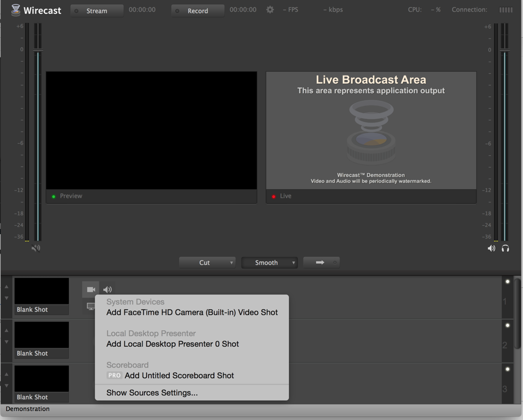Viewport: 523px width, 420px height.
Task: Toggle layer 1 visibility dot
Action: [507, 281]
